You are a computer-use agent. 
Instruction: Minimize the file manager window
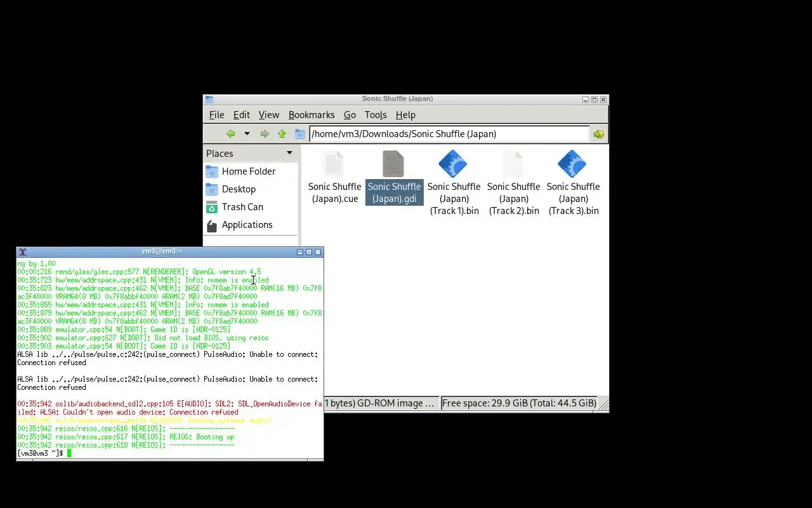(x=586, y=100)
